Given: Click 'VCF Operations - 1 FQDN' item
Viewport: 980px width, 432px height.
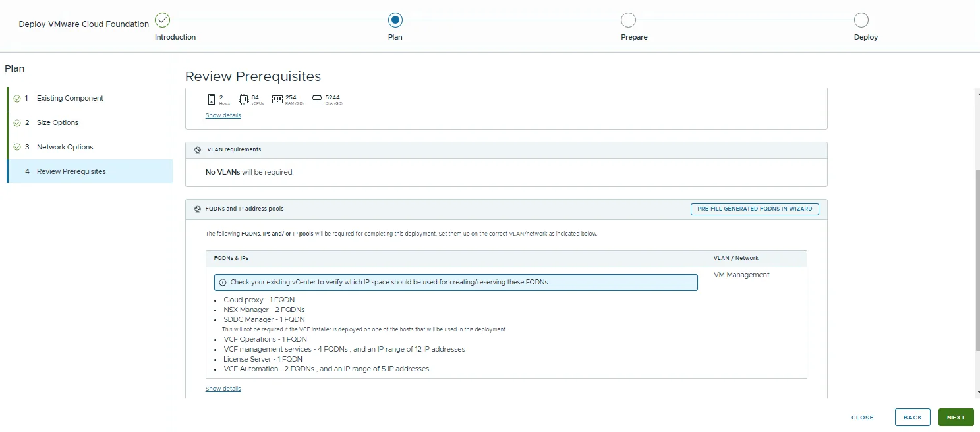Looking at the screenshot, I should (265, 339).
